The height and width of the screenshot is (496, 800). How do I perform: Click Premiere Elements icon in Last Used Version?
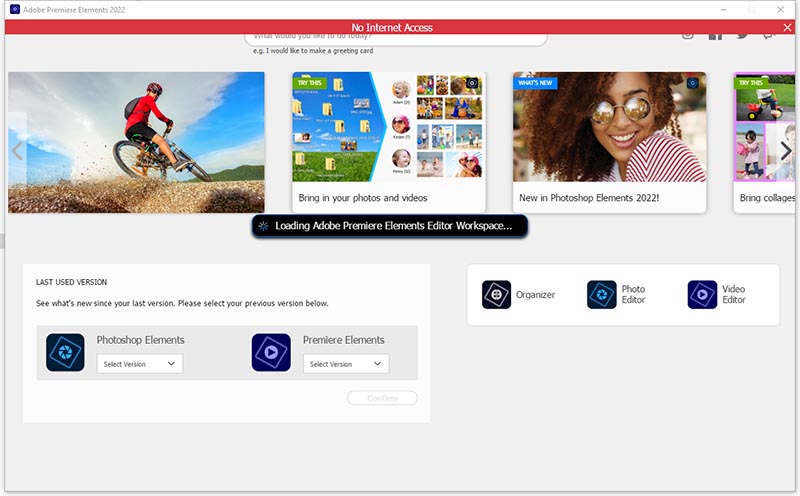(271, 353)
